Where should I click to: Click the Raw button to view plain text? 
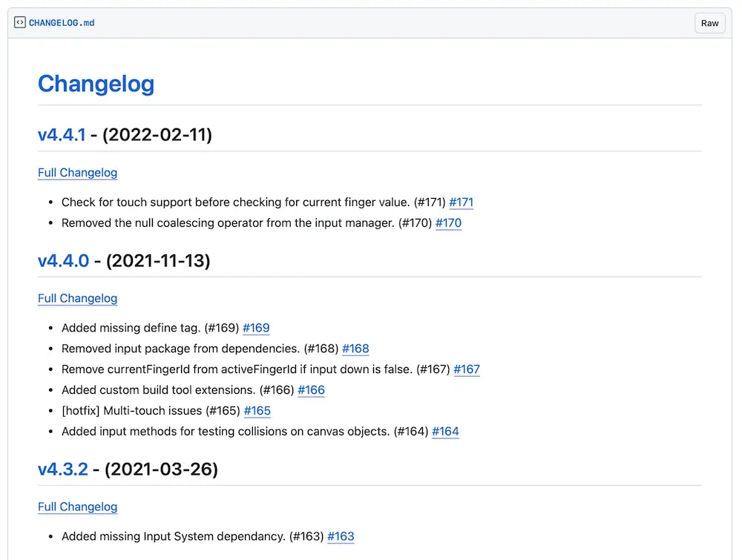click(x=709, y=23)
